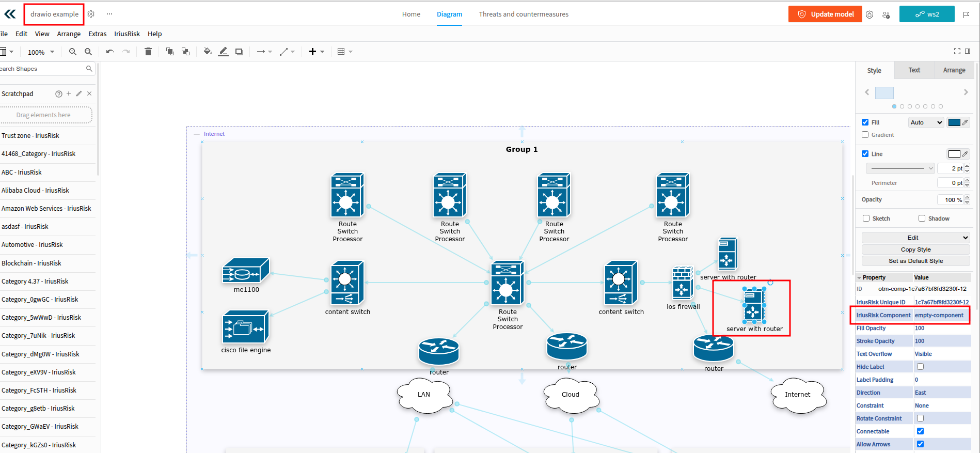
Task: Open the three-dots more options menu
Action: pos(109,14)
